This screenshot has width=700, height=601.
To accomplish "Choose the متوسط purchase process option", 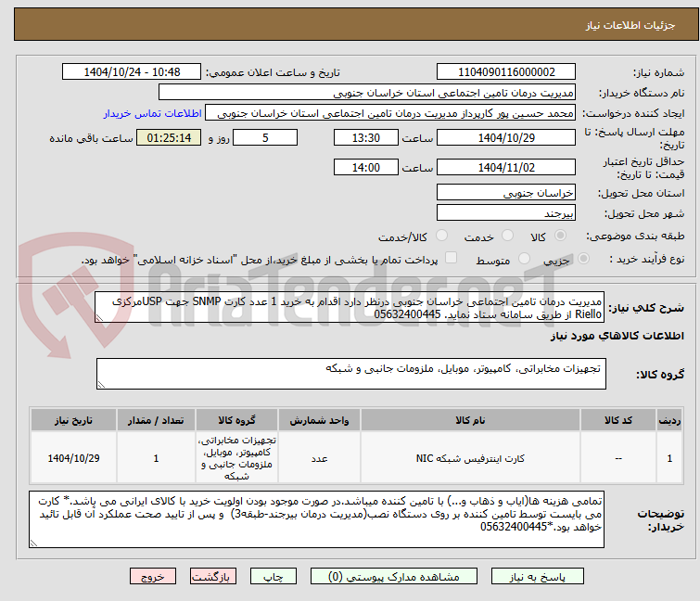I will pos(524,259).
